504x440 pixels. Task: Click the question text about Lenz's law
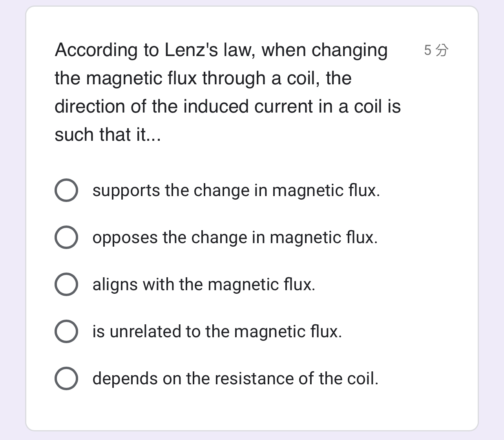coord(228,92)
